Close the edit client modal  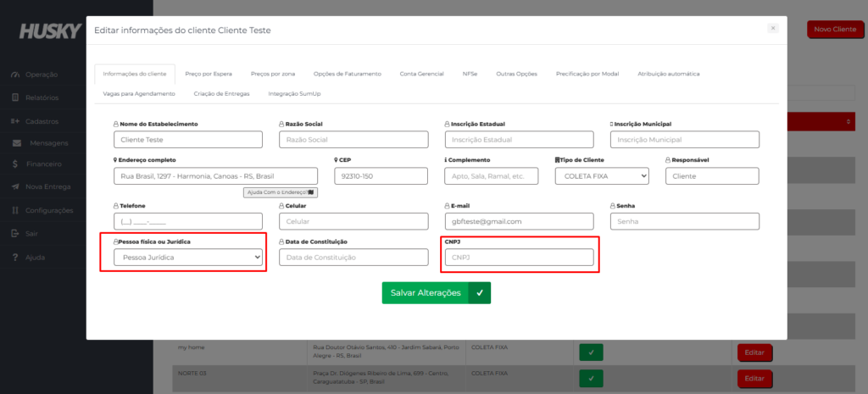(772, 28)
